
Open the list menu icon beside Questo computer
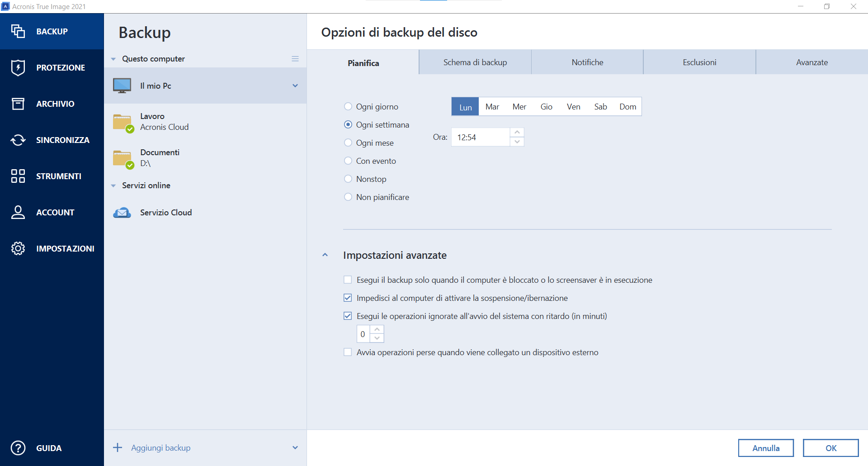point(295,59)
